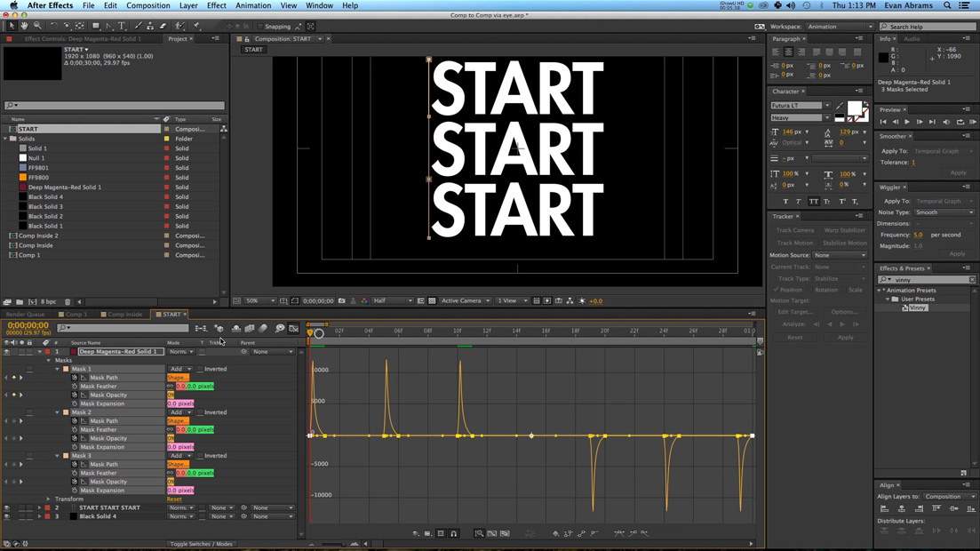Select the Selection arrow tool
980x551 pixels.
pyautogui.click(x=12, y=27)
